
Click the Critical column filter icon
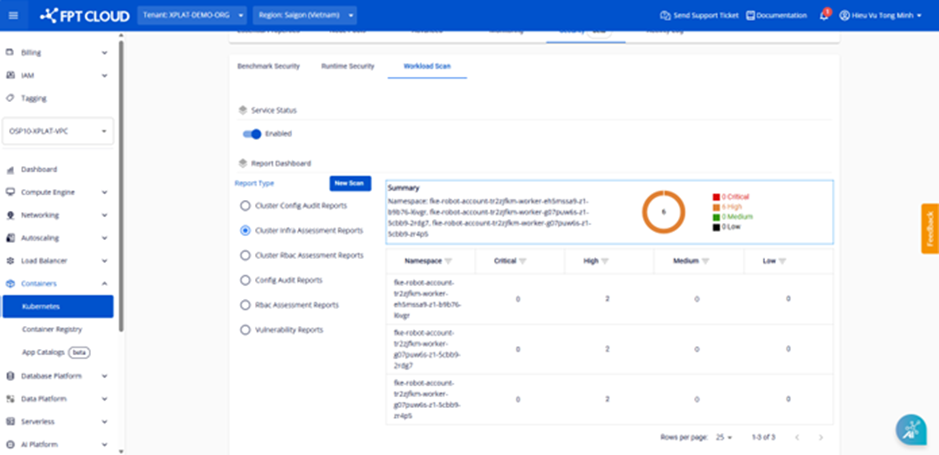pos(523,261)
